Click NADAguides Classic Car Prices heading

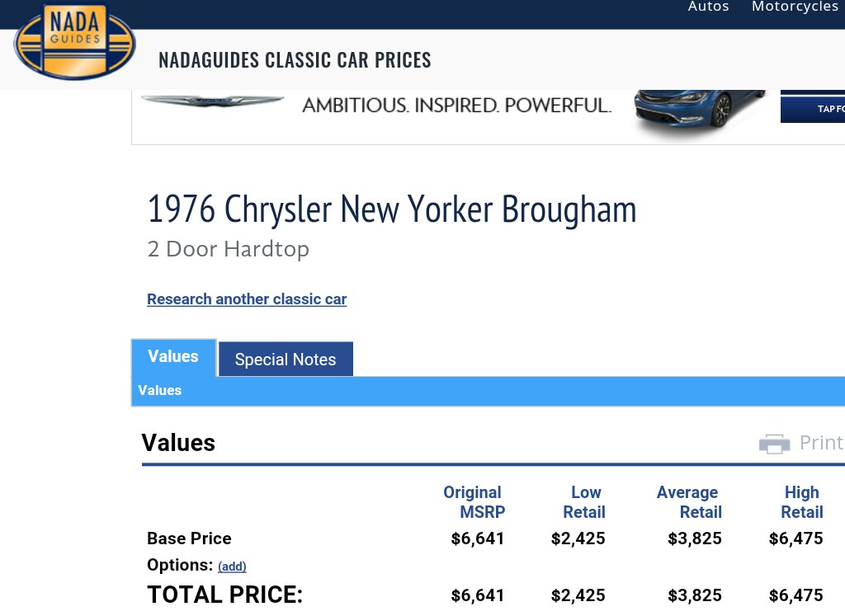[295, 60]
